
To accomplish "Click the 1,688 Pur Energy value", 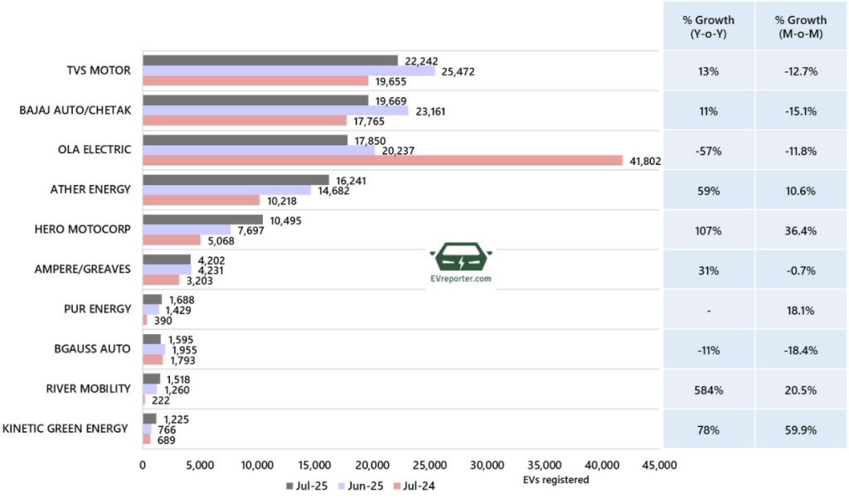I will [182, 300].
